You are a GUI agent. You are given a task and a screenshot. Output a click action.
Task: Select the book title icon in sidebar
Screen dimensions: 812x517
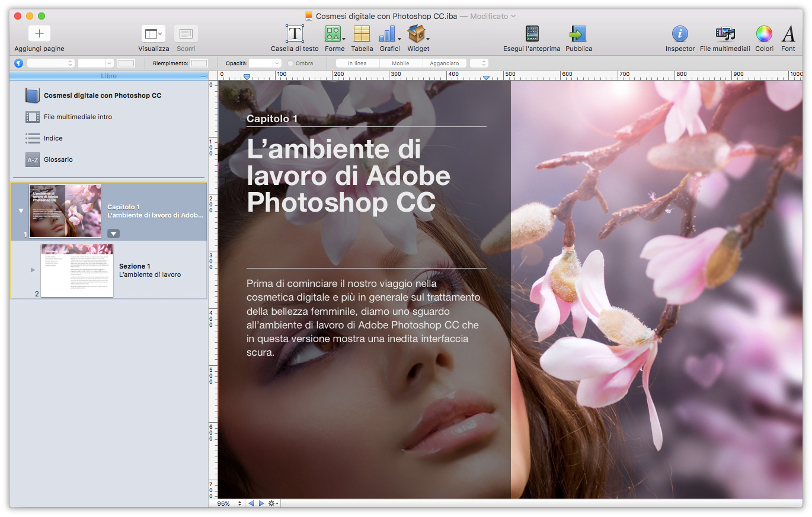point(32,95)
